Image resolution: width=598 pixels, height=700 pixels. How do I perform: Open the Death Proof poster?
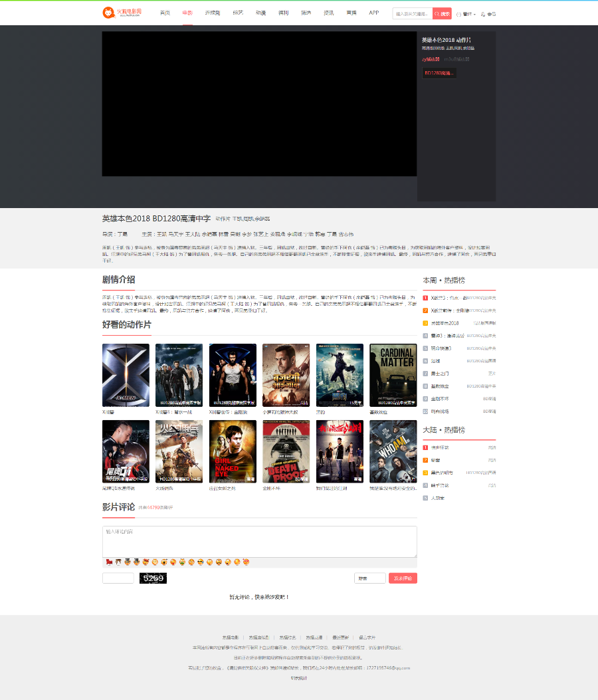[286, 451]
